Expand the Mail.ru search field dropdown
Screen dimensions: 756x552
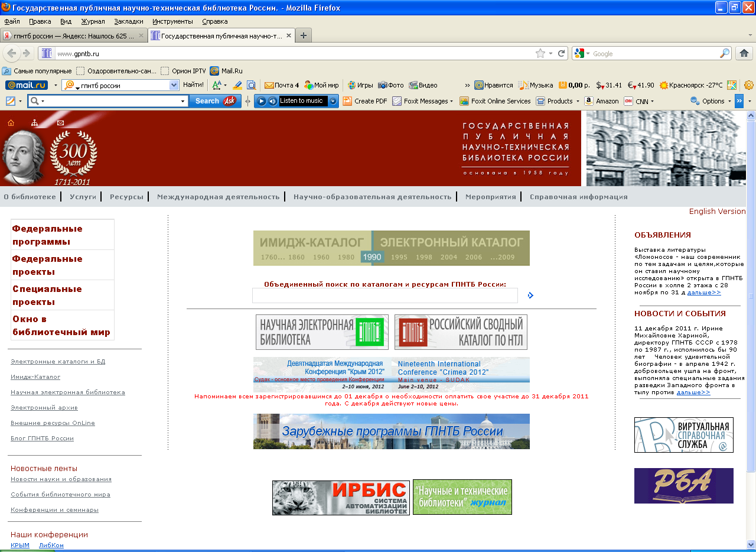(x=174, y=85)
